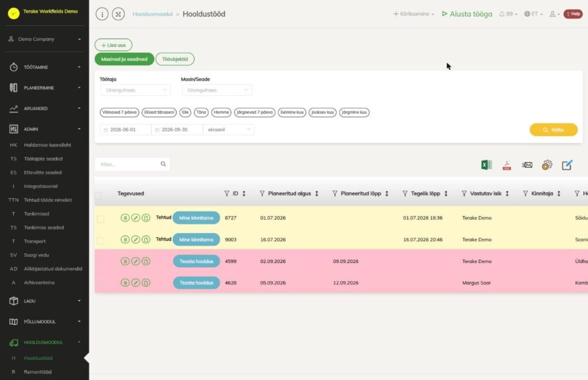Open Remonttööd in the sidebar
Viewport: 588px width, 380px height.
(38, 372)
